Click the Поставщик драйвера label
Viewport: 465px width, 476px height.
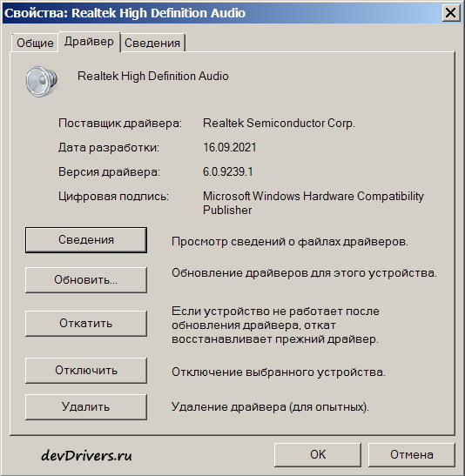coord(120,124)
